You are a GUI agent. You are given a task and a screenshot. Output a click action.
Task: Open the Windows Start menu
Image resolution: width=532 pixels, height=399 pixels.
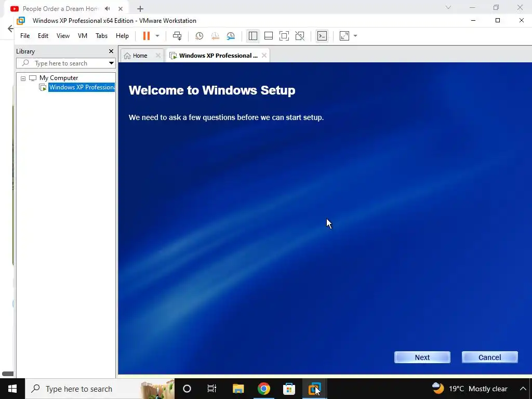click(12, 389)
